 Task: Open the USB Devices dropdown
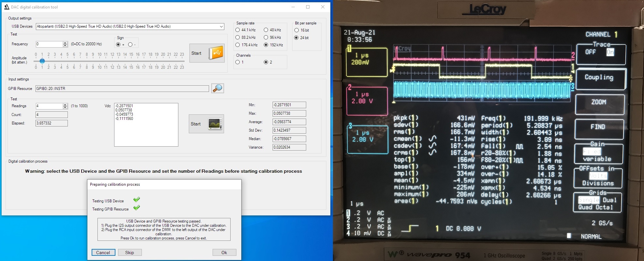(x=221, y=26)
